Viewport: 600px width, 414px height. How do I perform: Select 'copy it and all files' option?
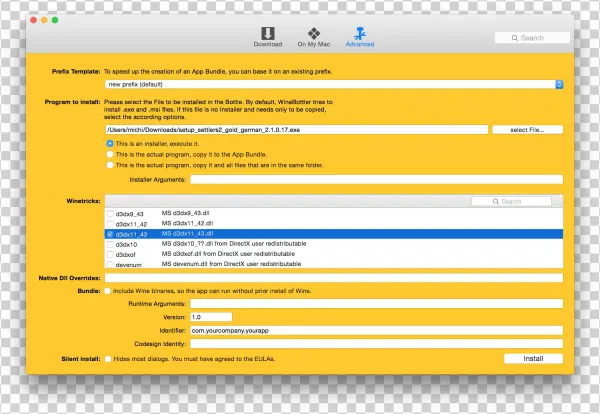[110, 165]
